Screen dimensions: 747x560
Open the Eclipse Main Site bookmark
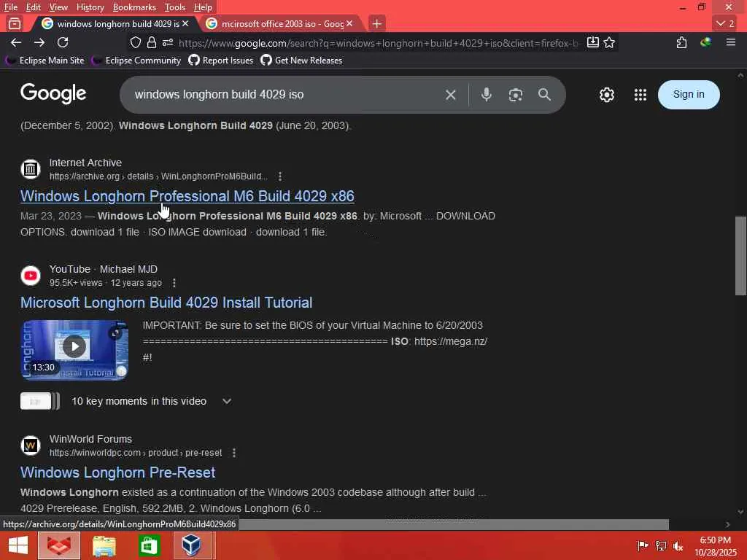[x=44, y=61]
